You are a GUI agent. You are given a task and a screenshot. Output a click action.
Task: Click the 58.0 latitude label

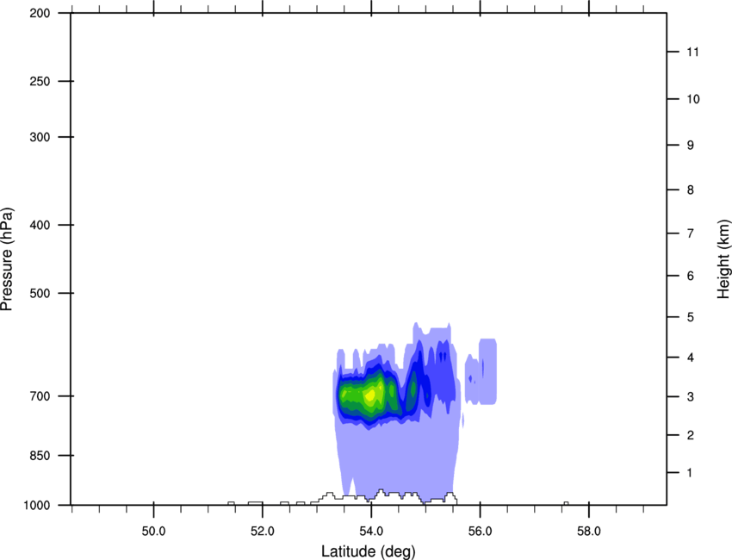coord(589,532)
